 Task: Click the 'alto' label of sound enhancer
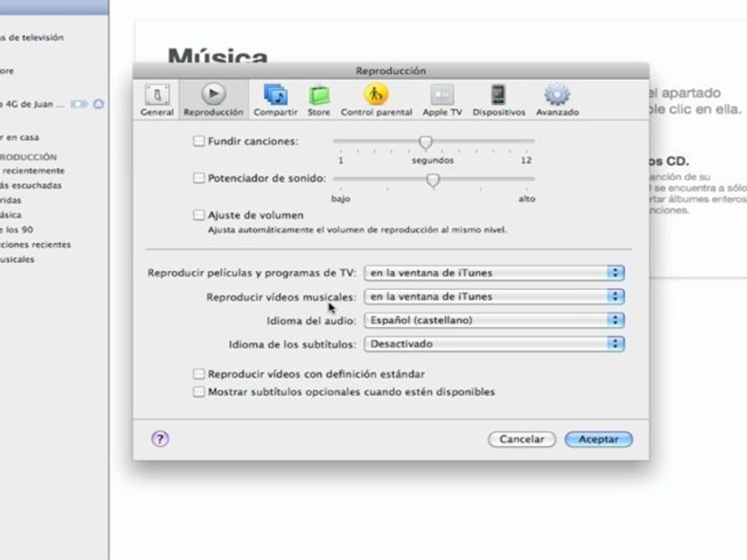[x=527, y=198]
